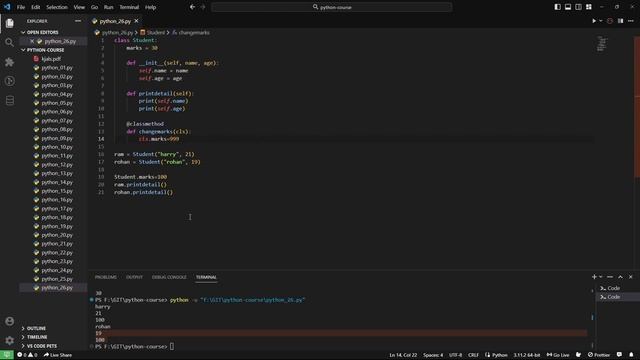Toggle the Panel layout icon
Viewport: 640px width, 360px height.
[568, 7]
